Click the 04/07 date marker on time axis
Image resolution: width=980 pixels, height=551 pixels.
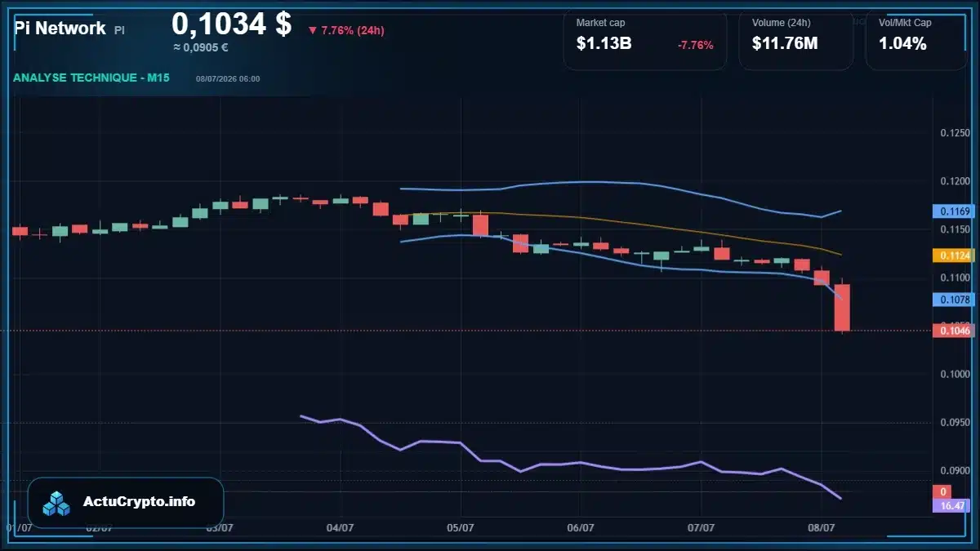point(340,528)
